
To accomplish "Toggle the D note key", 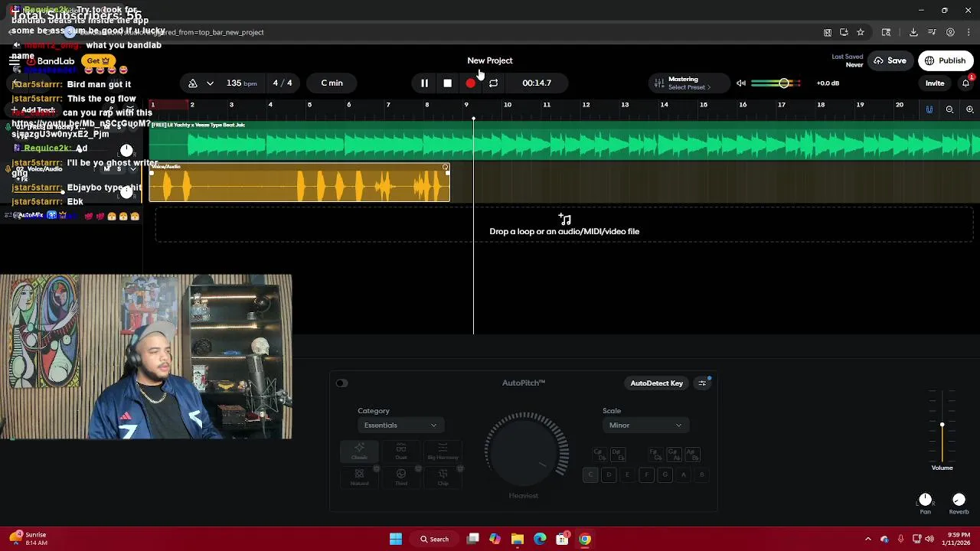I will (x=609, y=475).
